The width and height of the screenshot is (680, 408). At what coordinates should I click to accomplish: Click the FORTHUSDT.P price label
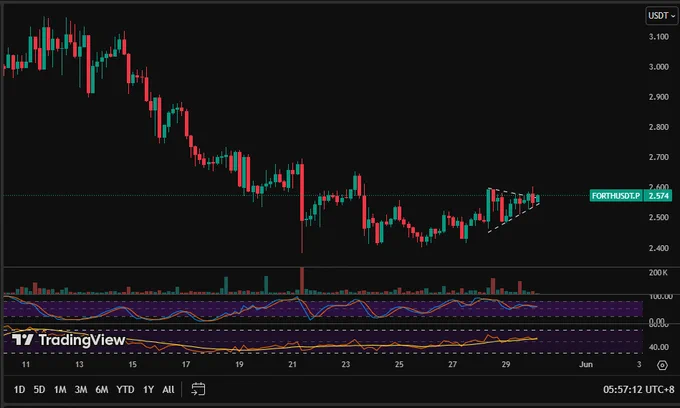pos(616,196)
